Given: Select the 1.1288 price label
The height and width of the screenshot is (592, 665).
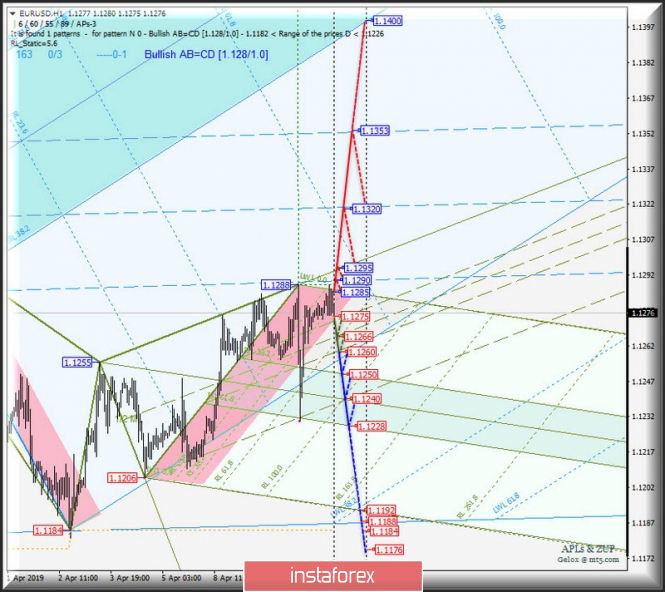Looking at the screenshot, I should click(276, 285).
